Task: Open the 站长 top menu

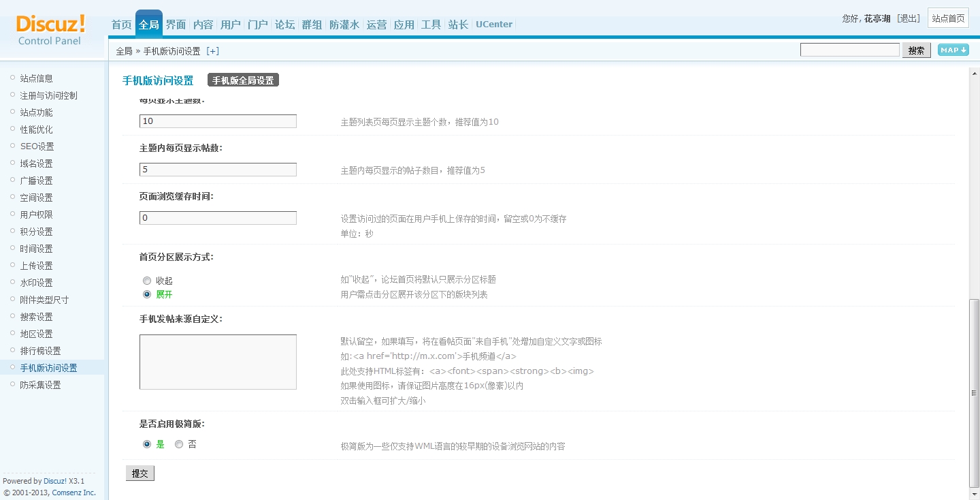Action: pos(458,25)
